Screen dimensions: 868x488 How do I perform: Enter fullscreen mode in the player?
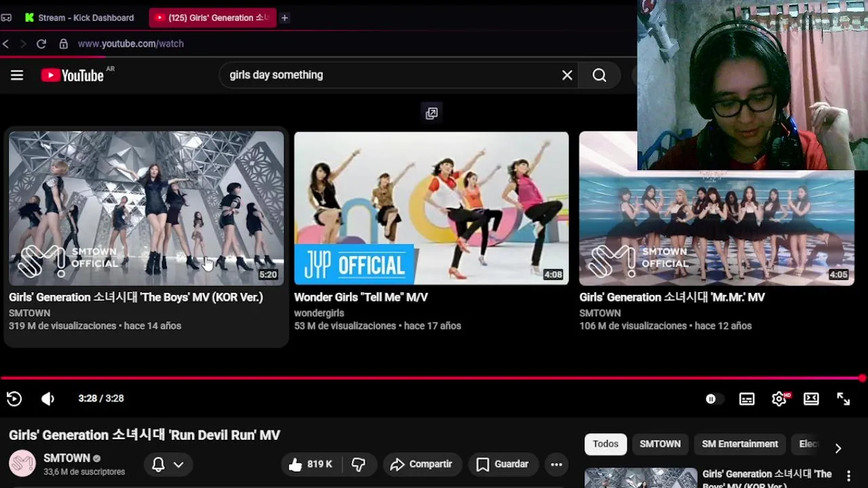pos(843,399)
